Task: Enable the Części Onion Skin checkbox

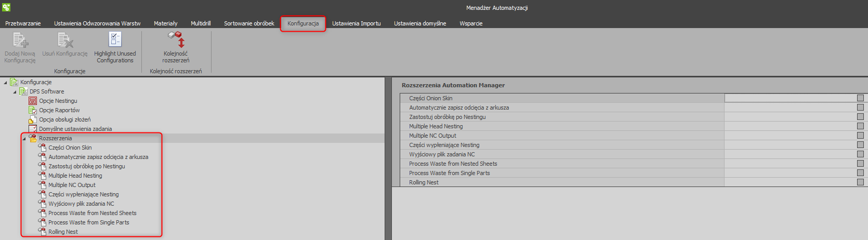Action: [860, 98]
